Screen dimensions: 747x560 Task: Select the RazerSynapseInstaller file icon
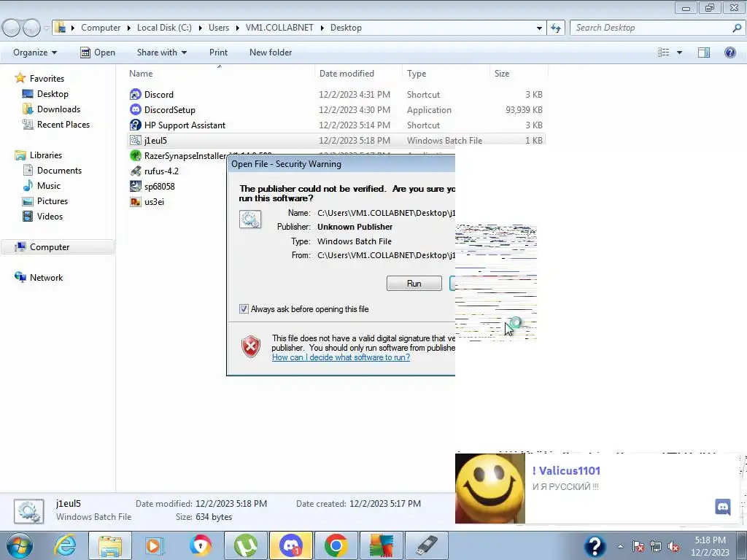(135, 156)
